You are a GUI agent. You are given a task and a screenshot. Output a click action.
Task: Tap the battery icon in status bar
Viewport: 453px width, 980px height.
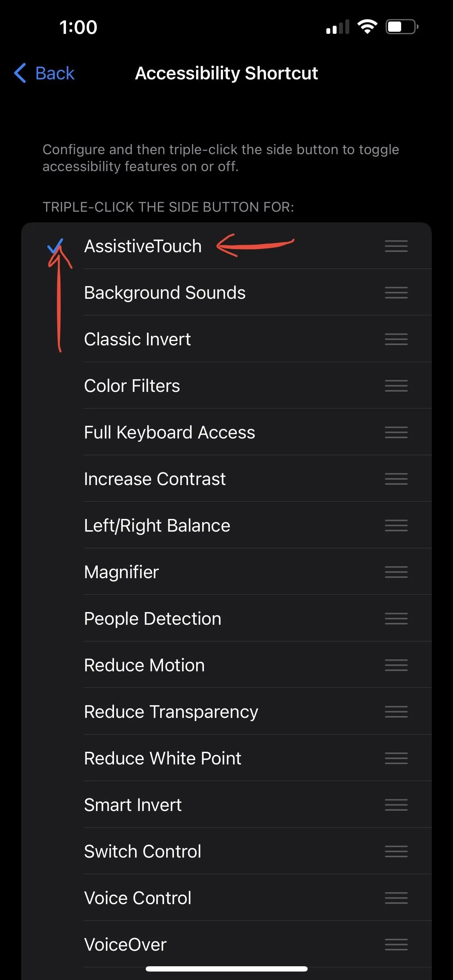402,27
